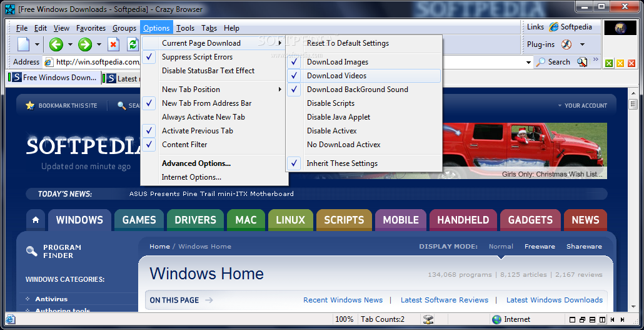Open the Favorites menu
Screen dimensions: 644x330
pyautogui.click(x=91, y=28)
